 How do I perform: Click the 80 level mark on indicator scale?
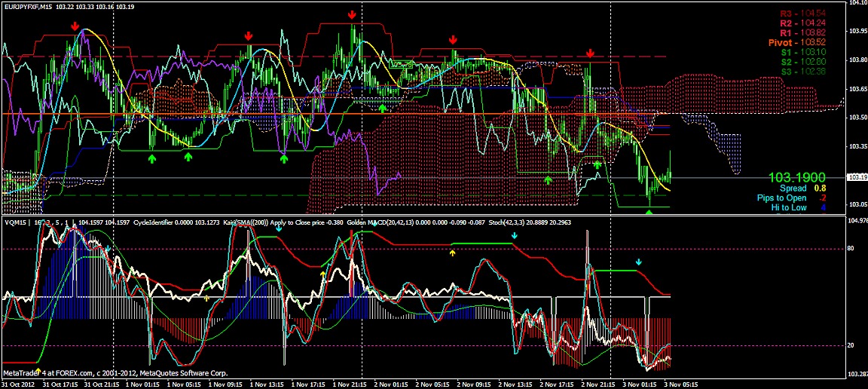tap(852, 248)
